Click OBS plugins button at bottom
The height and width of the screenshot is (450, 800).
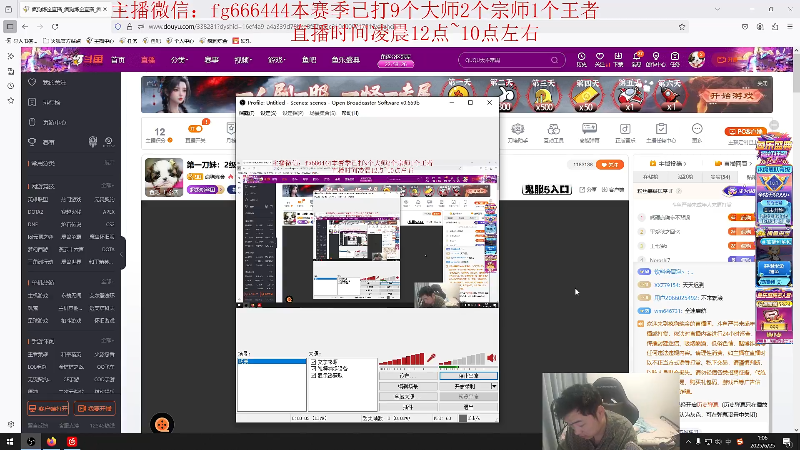(x=408, y=407)
